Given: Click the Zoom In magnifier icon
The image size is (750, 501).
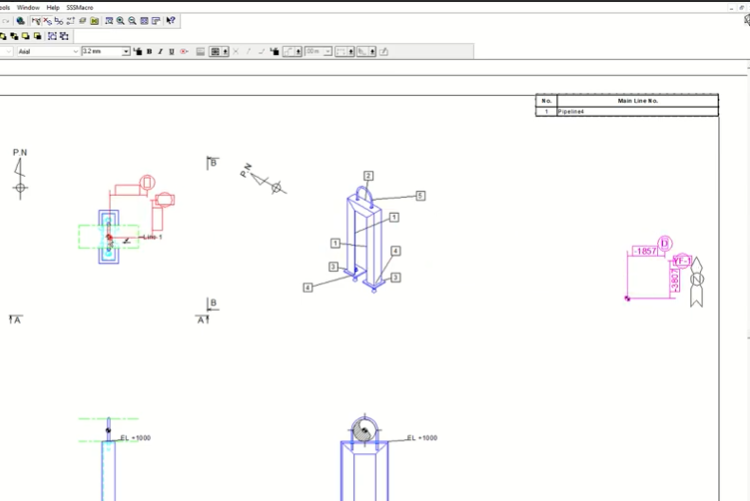Looking at the screenshot, I should click(x=121, y=21).
